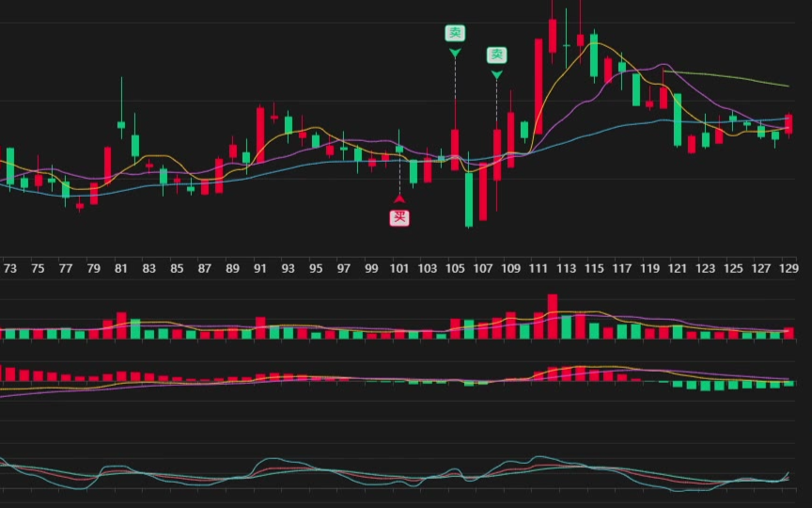812x508 pixels.
Task: Select the green candlestick at 115
Action: point(594,58)
